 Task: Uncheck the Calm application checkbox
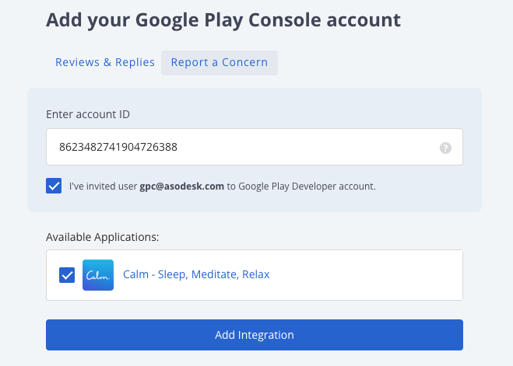point(67,275)
